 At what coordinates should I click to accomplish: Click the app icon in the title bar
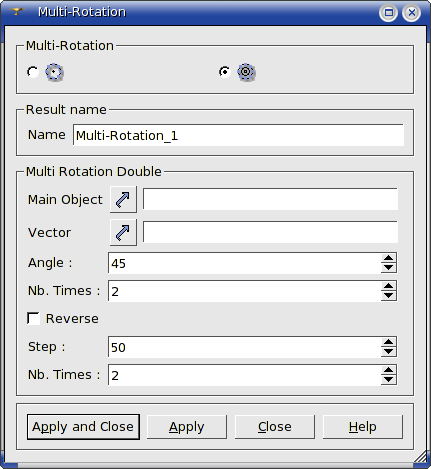(17, 12)
